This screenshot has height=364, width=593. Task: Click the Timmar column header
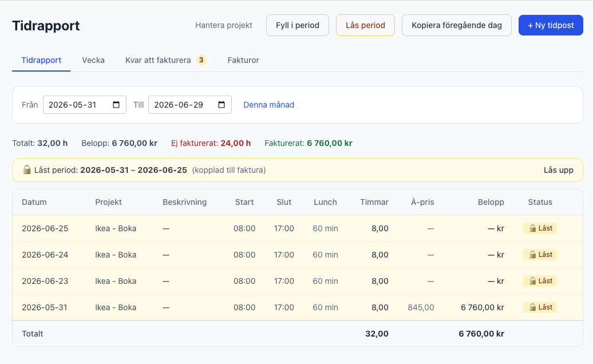coord(374,202)
